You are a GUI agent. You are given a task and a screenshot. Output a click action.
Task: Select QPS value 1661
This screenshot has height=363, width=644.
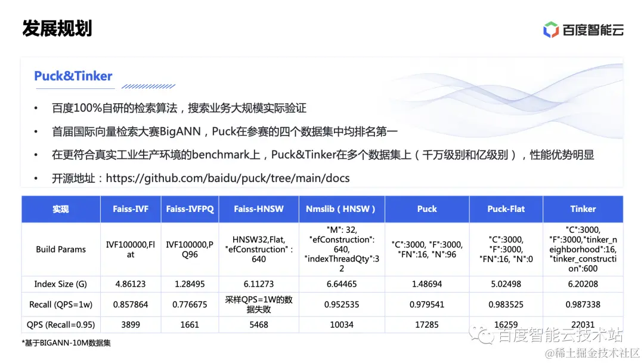click(x=190, y=325)
